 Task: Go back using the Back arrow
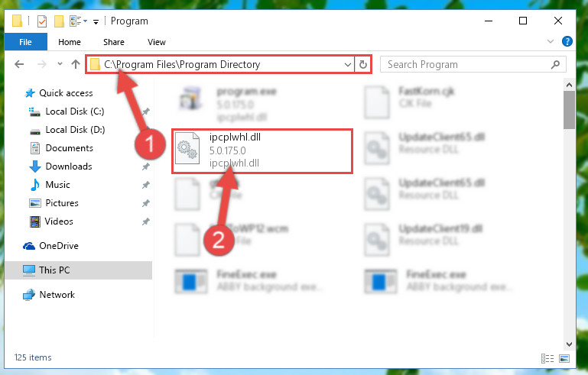click(19, 64)
